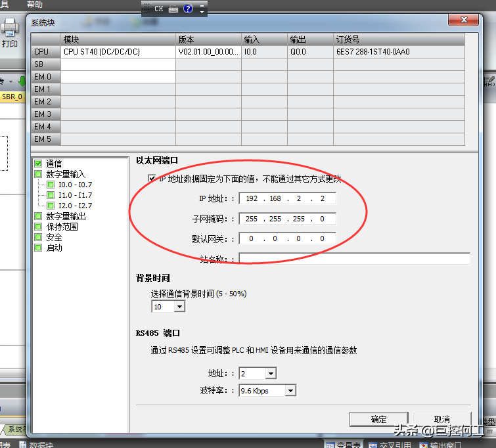The width and height of the screenshot is (496, 448).
Task: Click the first octet of IP address field
Action: click(x=252, y=198)
